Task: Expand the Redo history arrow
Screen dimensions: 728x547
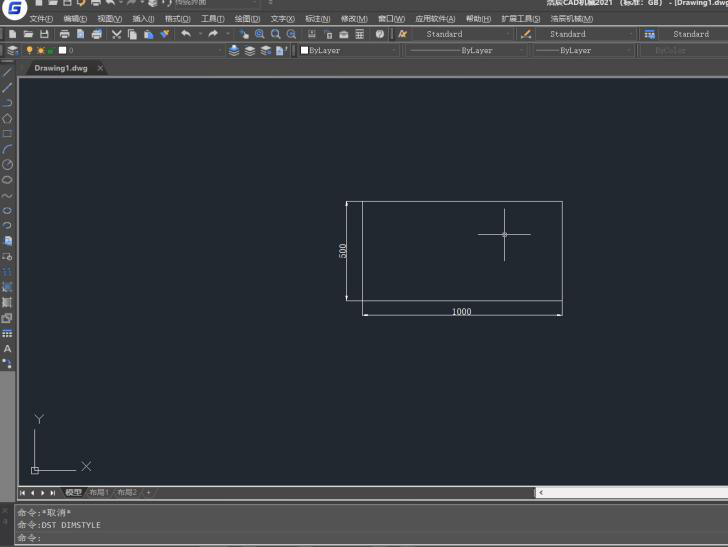Action: [228, 33]
